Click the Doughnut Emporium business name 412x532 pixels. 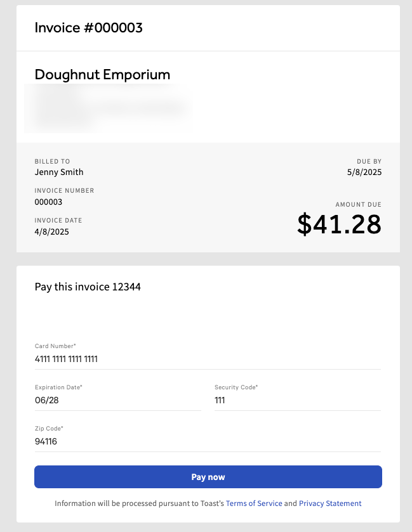[x=102, y=75]
